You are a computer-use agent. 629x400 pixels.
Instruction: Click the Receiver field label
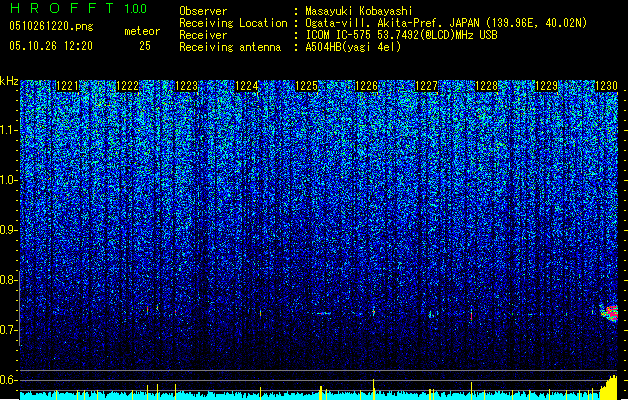click(x=203, y=35)
